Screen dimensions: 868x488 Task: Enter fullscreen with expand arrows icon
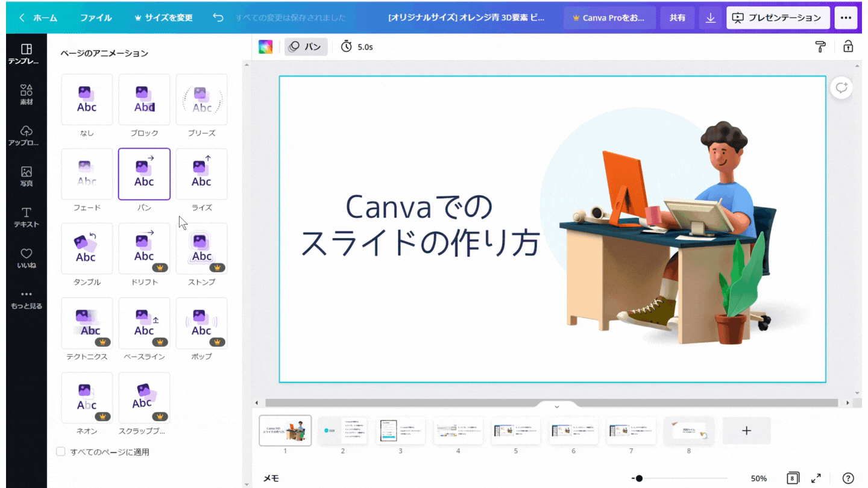pos(816,478)
